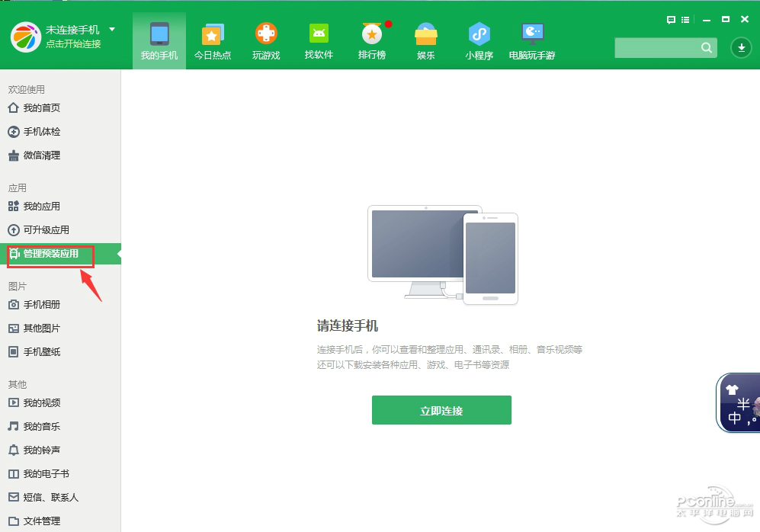
Task: Open the feedback chat icon
Action: pos(671,20)
